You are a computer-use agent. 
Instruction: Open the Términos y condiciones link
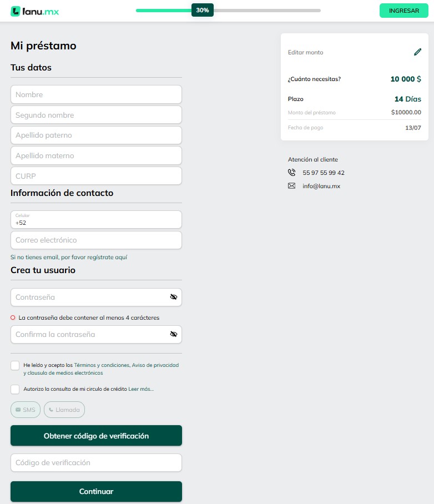pyautogui.click(x=102, y=365)
